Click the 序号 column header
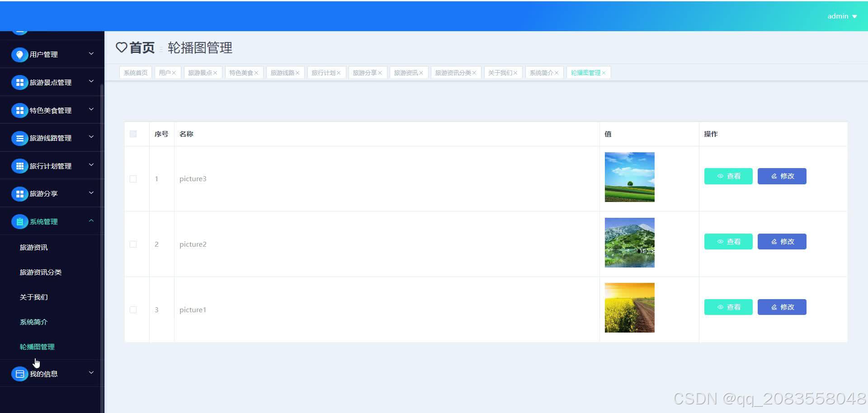This screenshot has width=868, height=413. (161, 134)
